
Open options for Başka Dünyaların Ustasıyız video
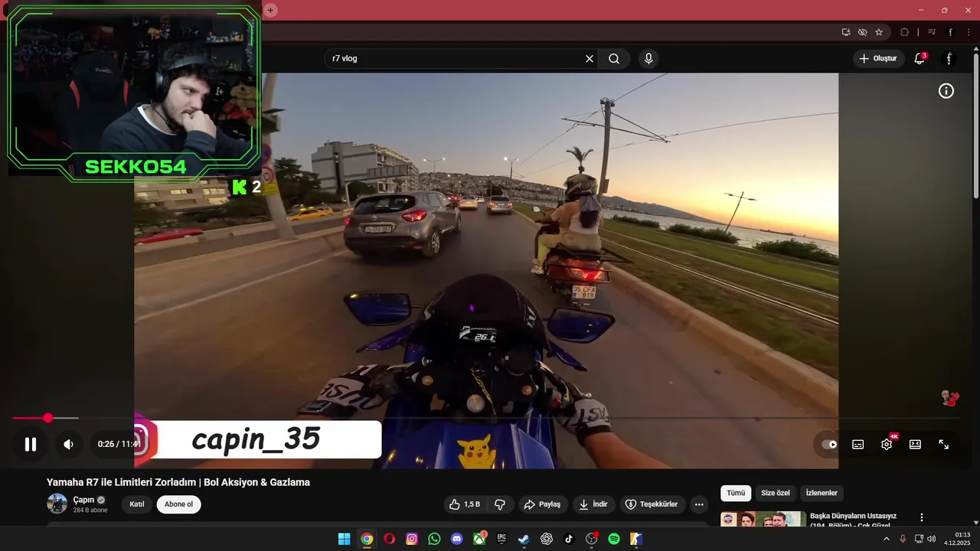tap(922, 517)
